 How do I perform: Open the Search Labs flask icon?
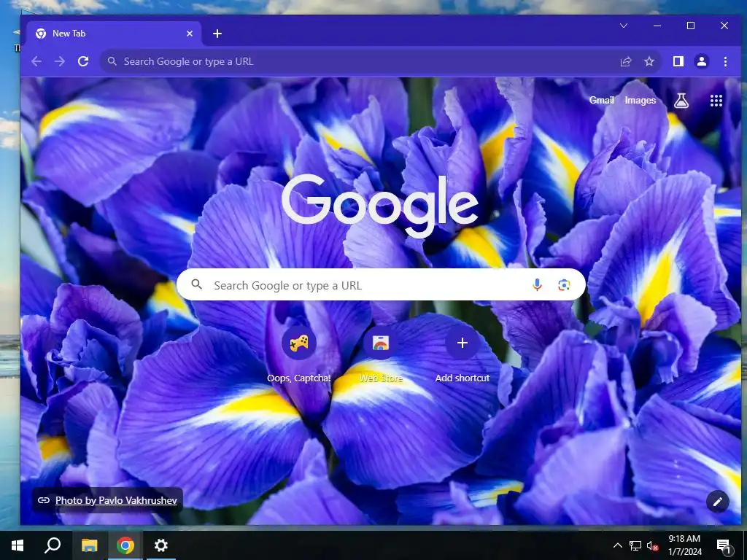coord(681,101)
